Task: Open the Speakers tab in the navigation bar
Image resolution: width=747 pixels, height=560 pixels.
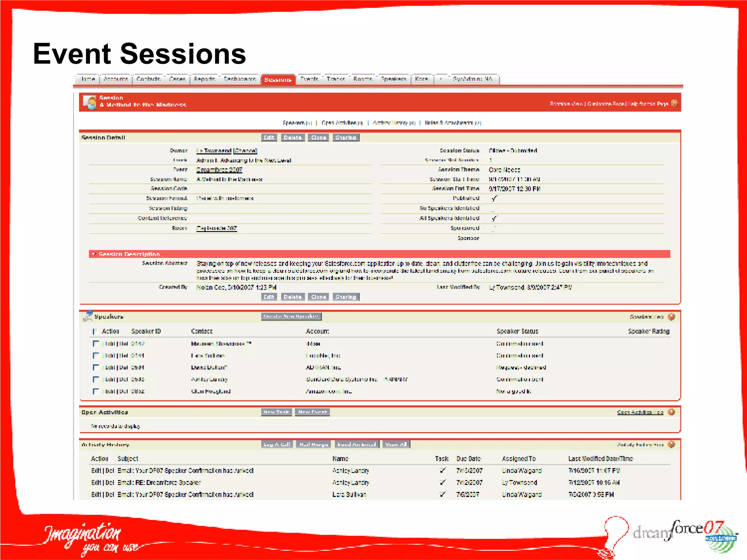Action: pyautogui.click(x=394, y=79)
